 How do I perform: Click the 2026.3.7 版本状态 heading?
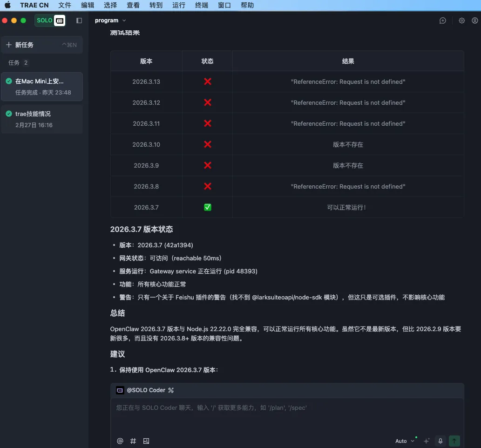click(x=142, y=229)
